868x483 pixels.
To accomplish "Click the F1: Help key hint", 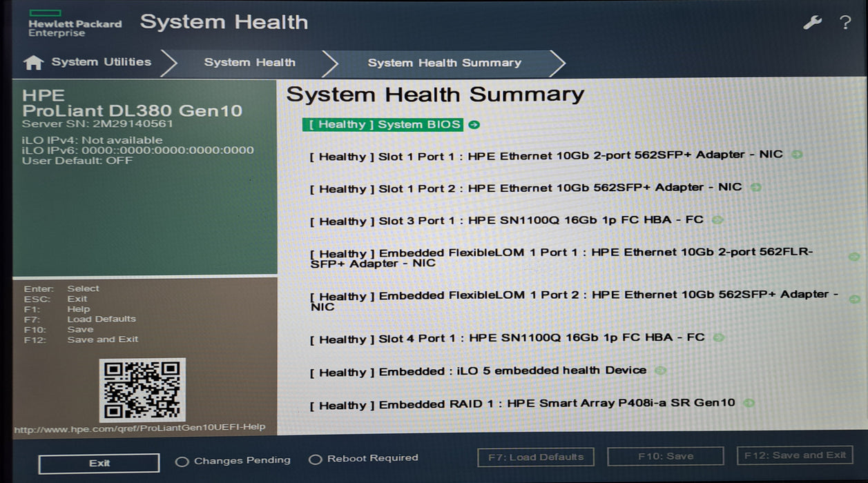I will click(x=57, y=309).
